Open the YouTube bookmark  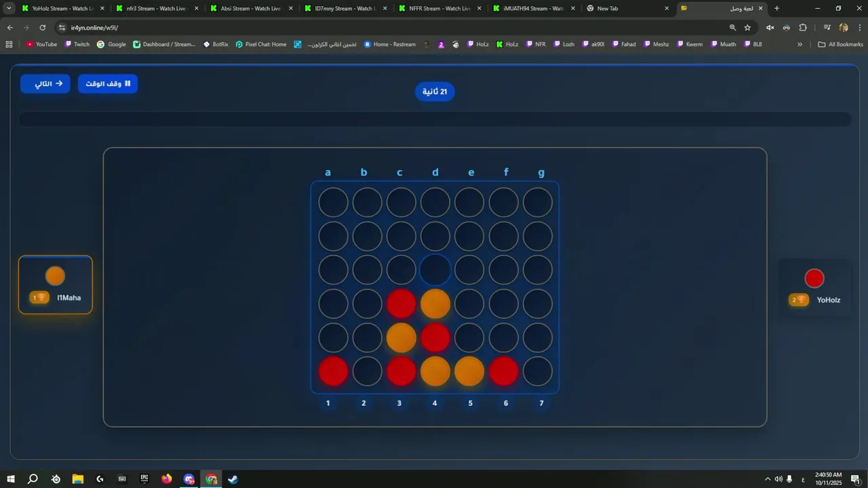tap(41, 44)
